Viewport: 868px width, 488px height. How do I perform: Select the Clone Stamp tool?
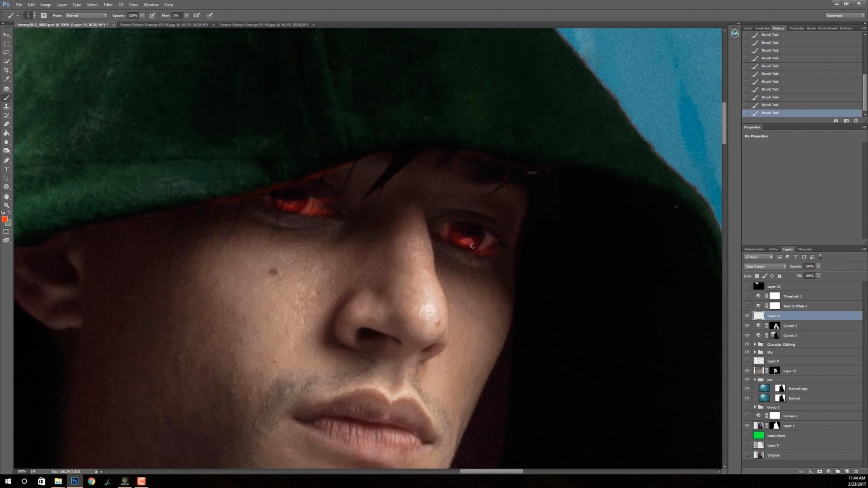tap(6, 107)
